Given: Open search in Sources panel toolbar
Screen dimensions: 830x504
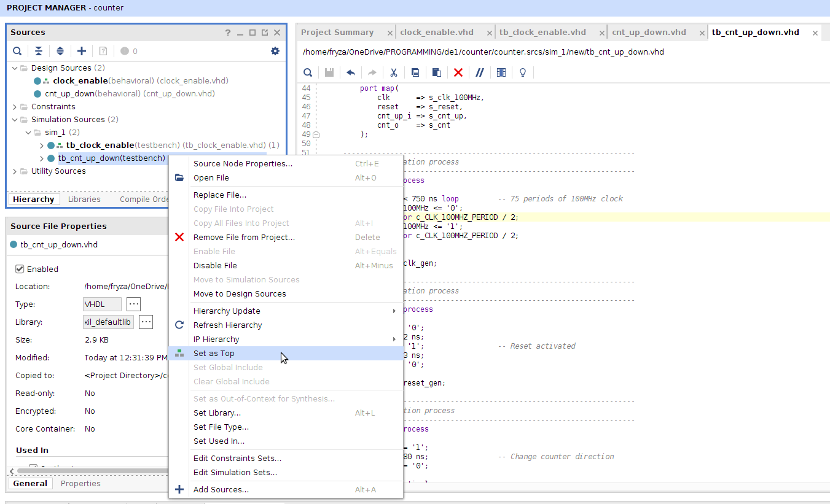Looking at the screenshot, I should click(18, 51).
